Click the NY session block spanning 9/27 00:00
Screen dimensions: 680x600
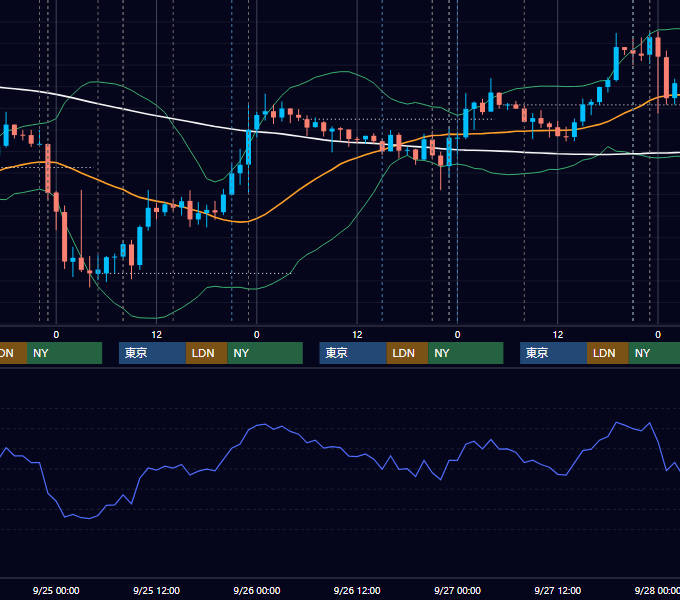[466, 353]
